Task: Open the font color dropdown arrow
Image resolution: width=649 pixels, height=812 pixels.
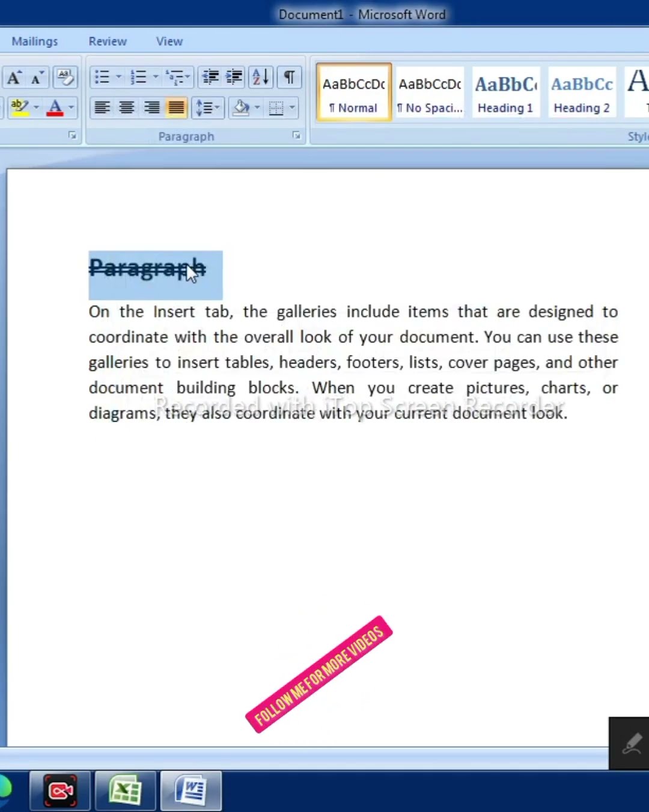Action: 71,108
